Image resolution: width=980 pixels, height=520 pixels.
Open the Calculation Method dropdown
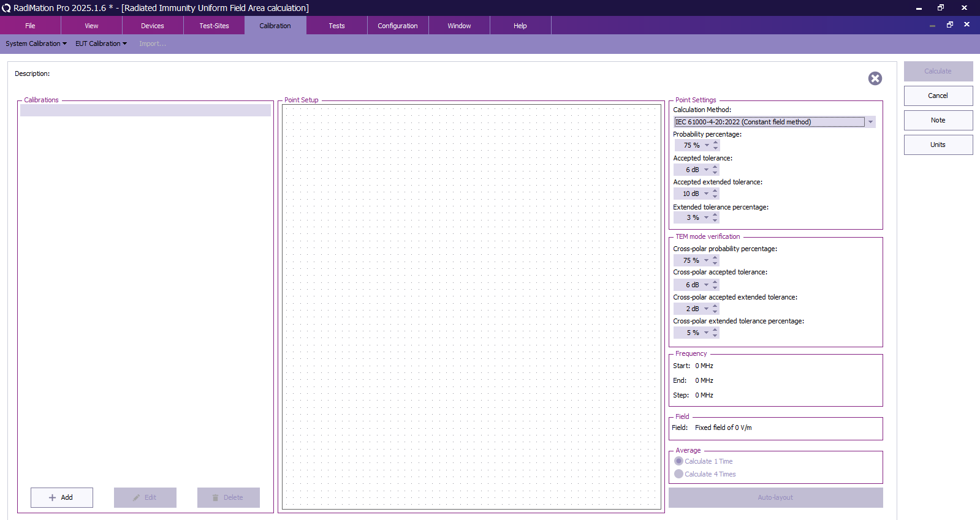[x=870, y=122]
